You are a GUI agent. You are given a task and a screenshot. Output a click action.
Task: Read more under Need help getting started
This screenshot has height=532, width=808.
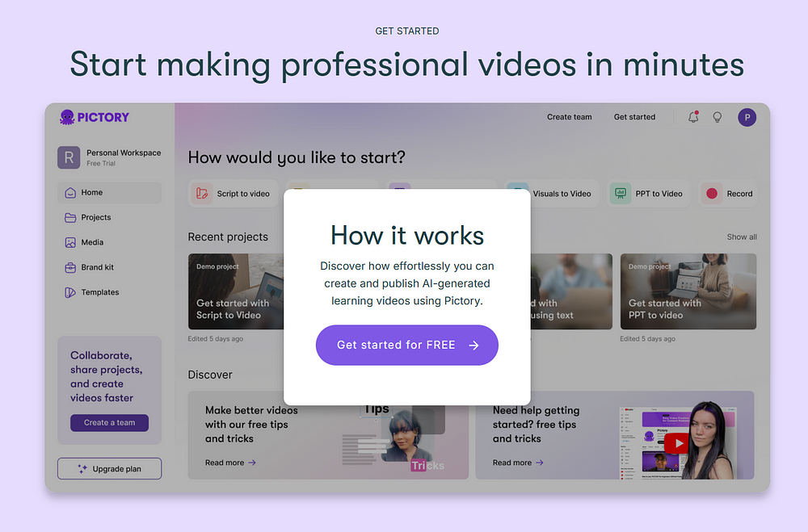[x=518, y=463]
